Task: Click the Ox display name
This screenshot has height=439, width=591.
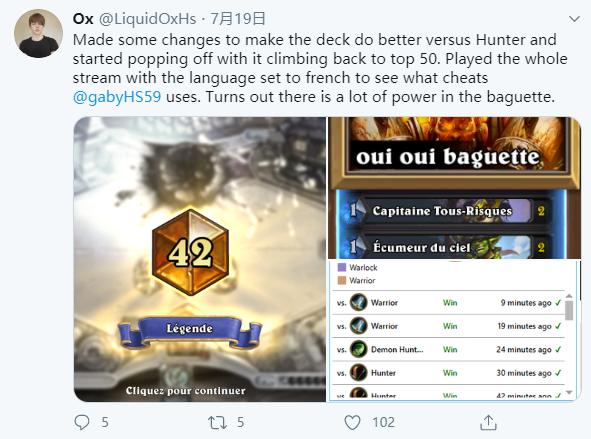Action: click(83, 18)
